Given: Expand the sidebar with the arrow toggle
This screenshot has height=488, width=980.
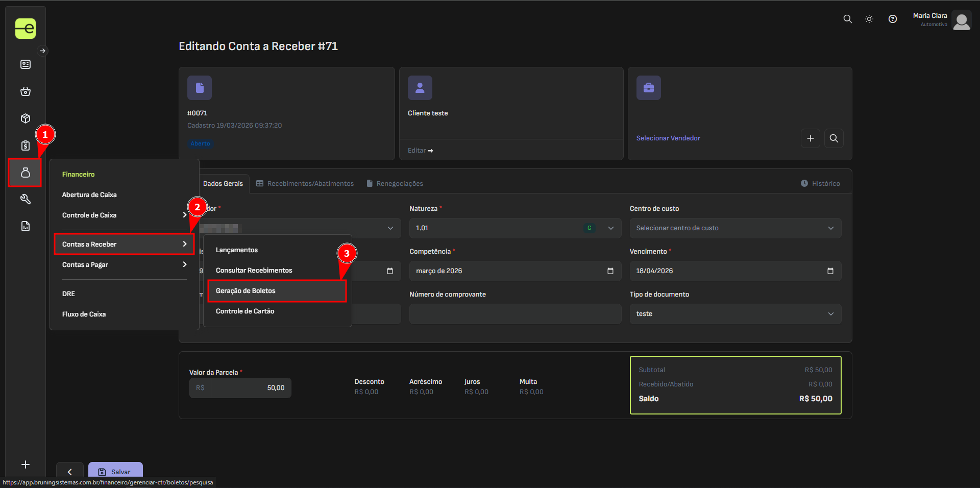Looking at the screenshot, I should 43,51.
